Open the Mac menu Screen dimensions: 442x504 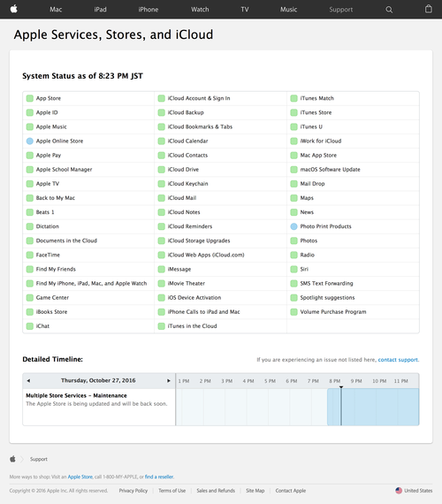pyautogui.click(x=56, y=10)
